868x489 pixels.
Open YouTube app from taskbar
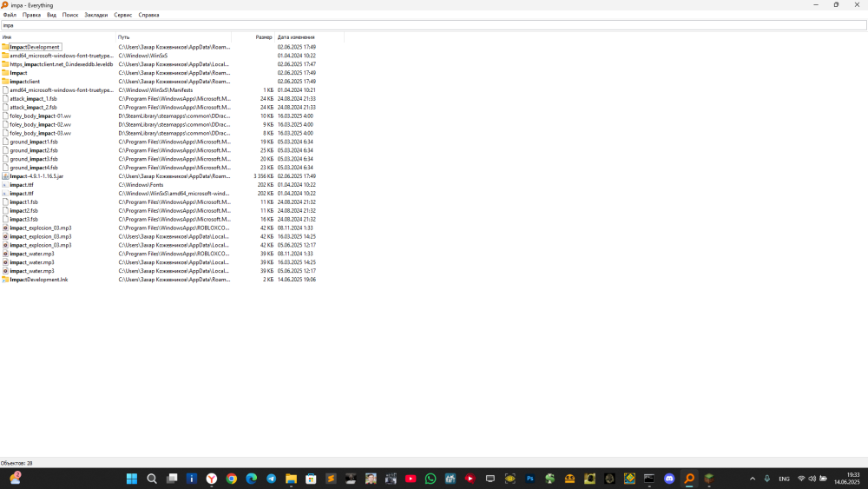(411, 479)
